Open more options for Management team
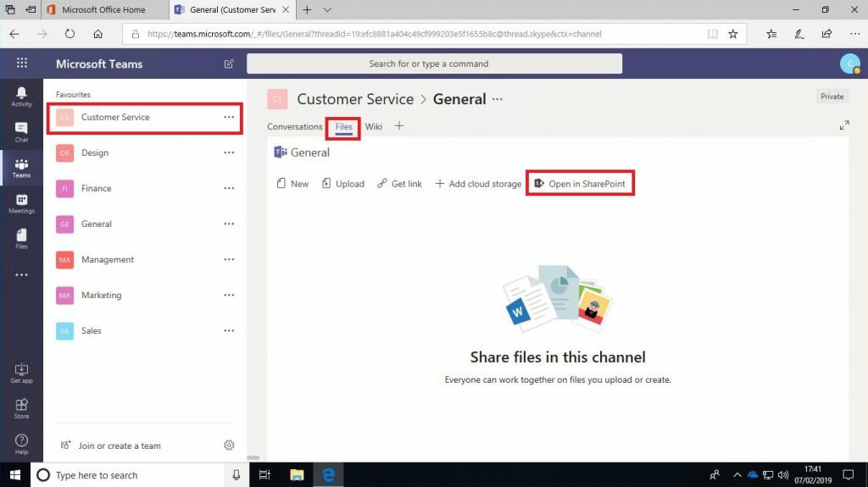This screenshot has height=487, width=868. [x=229, y=259]
